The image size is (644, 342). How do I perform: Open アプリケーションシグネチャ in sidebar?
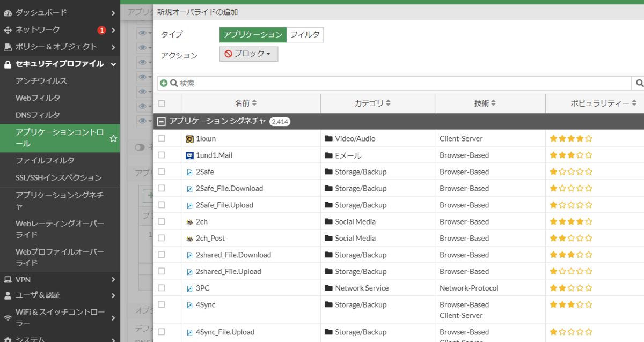point(60,200)
